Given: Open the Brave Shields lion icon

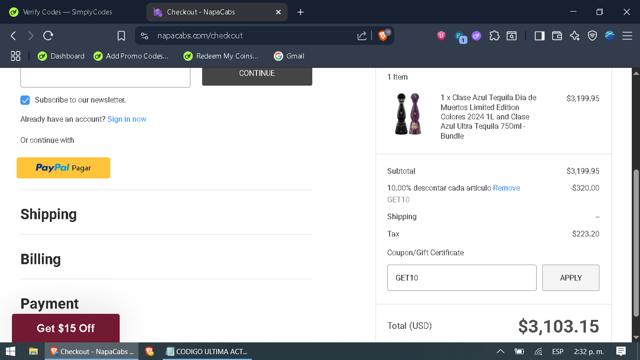Looking at the screenshot, I should point(384,36).
